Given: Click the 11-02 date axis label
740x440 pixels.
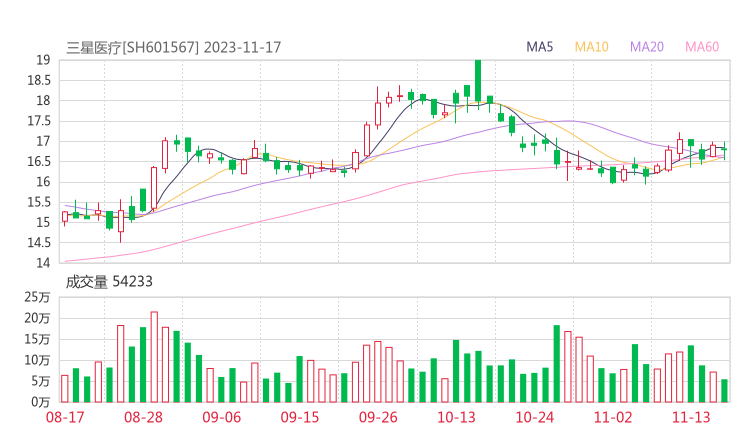Looking at the screenshot, I should pyautogui.click(x=613, y=417).
